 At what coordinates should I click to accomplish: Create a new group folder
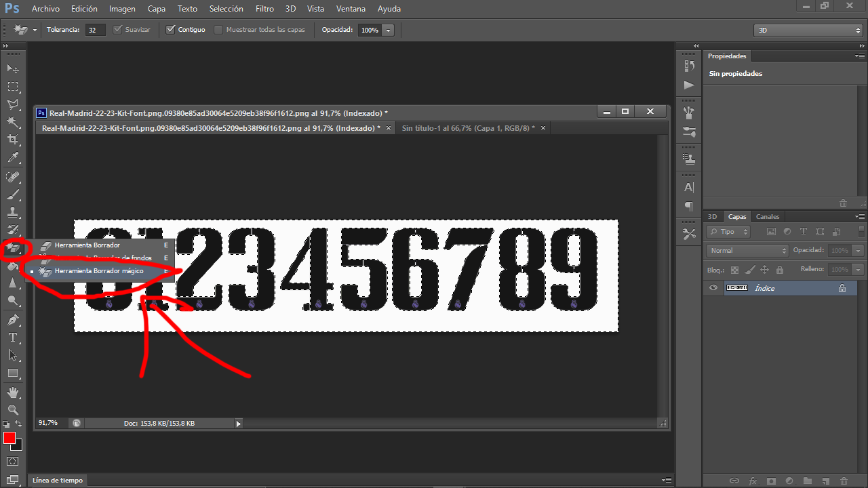808,481
